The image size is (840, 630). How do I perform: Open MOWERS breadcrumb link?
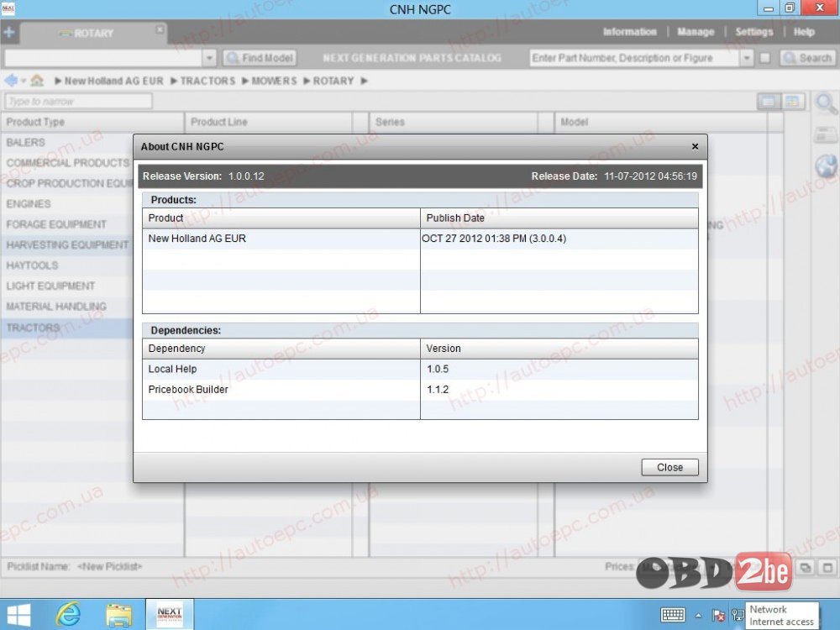point(275,81)
